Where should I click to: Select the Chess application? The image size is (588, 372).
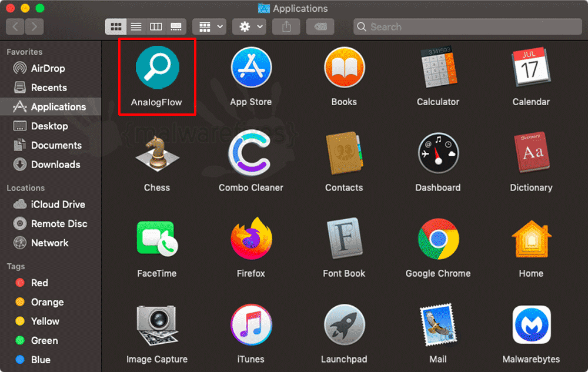click(x=157, y=153)
